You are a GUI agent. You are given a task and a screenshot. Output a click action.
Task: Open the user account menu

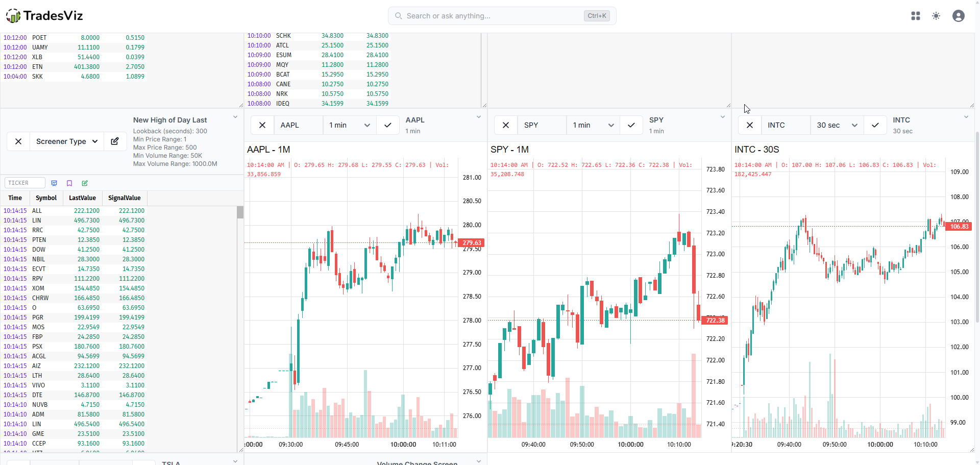tap(959, 16)
